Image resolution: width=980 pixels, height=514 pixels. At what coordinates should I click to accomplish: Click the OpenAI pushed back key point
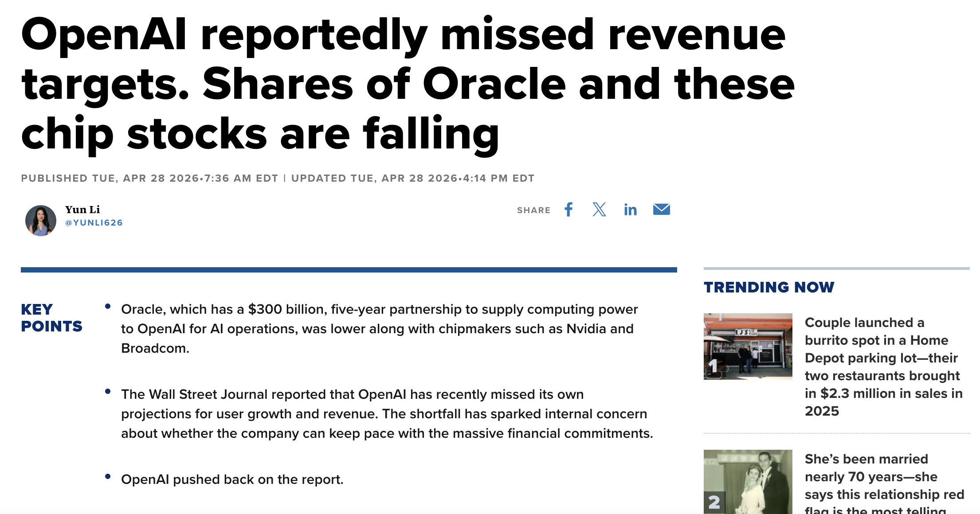[x=232, y=479]
